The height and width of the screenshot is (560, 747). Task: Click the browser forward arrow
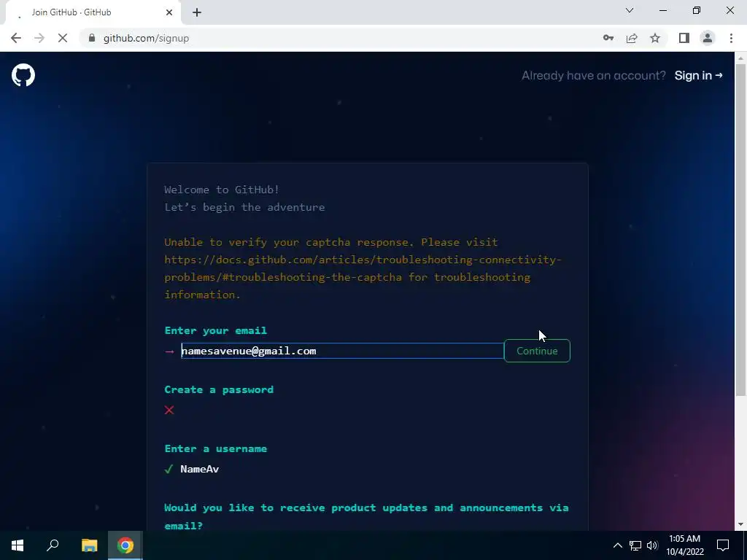tap(39, 38)
